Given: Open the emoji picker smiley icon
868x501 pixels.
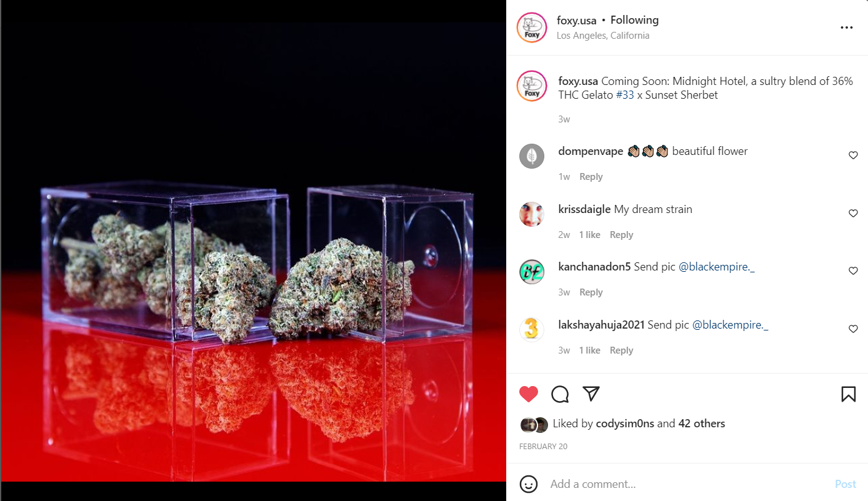Looking at the screenshot, I should (x=529, y=484).
